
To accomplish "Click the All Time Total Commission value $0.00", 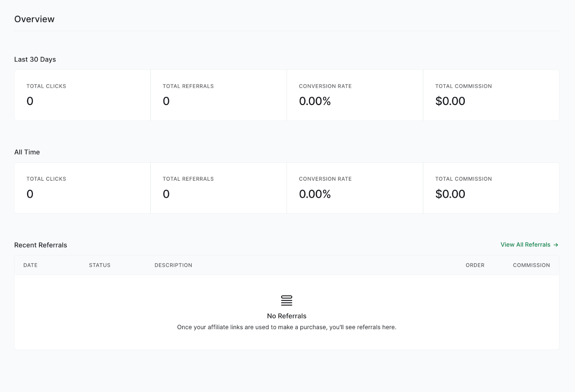I will (450, 194).
